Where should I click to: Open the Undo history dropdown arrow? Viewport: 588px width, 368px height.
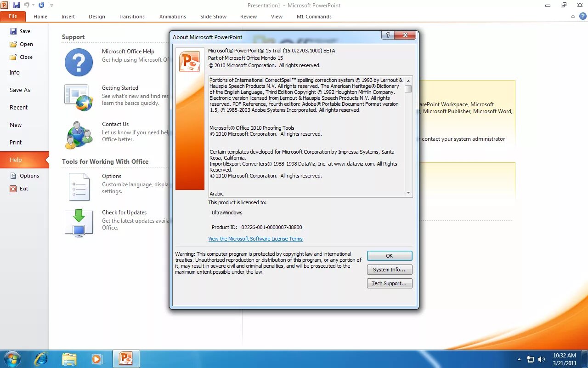pyautogui.click(x=33, y=6)
